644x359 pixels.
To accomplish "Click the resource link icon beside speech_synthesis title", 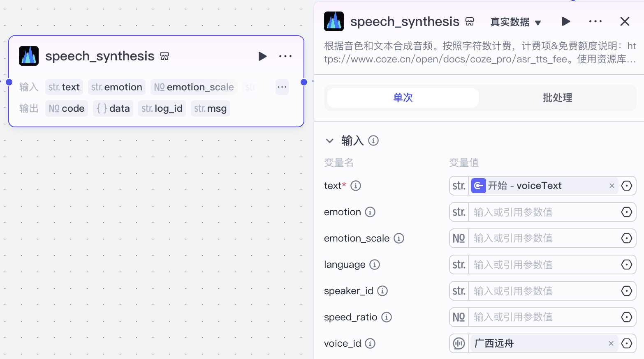I will 164,56.
